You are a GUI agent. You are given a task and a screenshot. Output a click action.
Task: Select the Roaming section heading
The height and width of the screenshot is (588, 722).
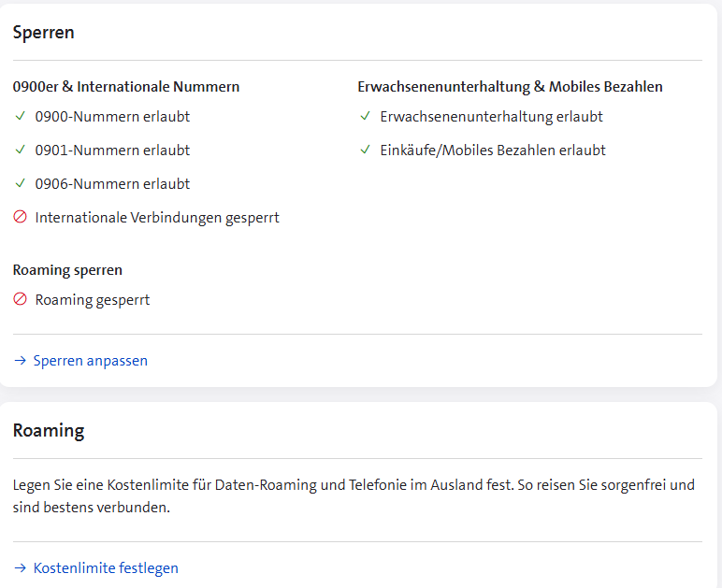49,431
